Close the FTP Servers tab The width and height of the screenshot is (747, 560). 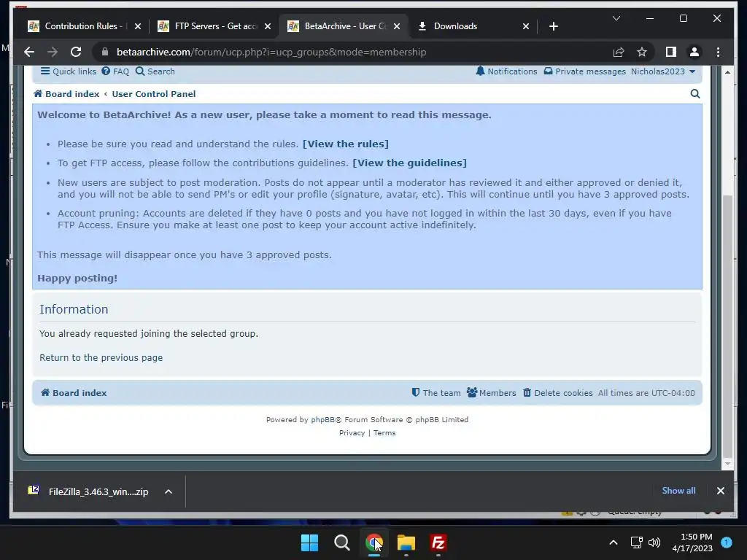pos(268,26)
